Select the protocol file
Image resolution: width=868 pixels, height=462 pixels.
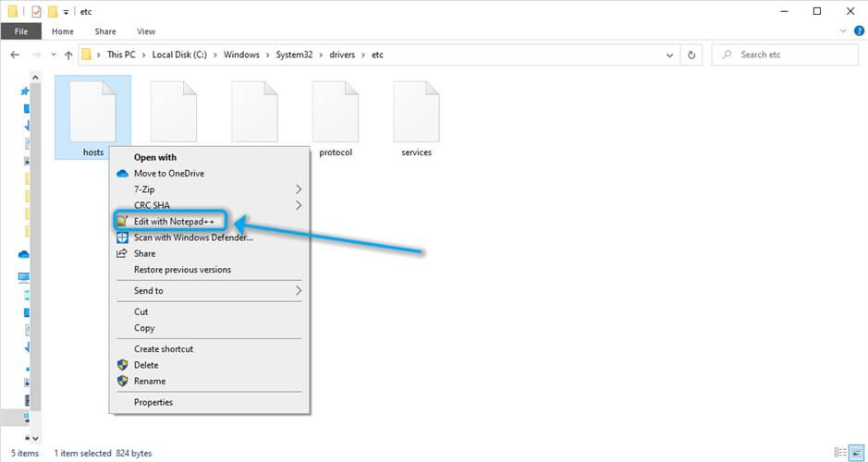[336, 118]
